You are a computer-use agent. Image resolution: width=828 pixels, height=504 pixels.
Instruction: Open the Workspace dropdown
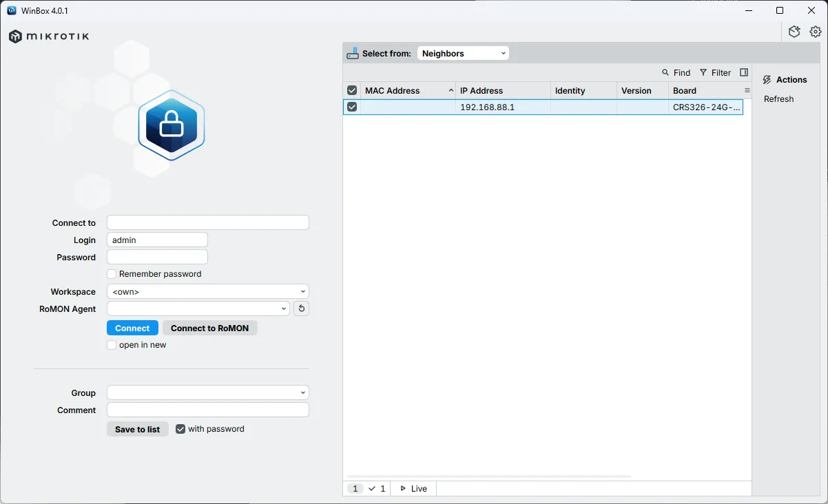click(207, 292)
